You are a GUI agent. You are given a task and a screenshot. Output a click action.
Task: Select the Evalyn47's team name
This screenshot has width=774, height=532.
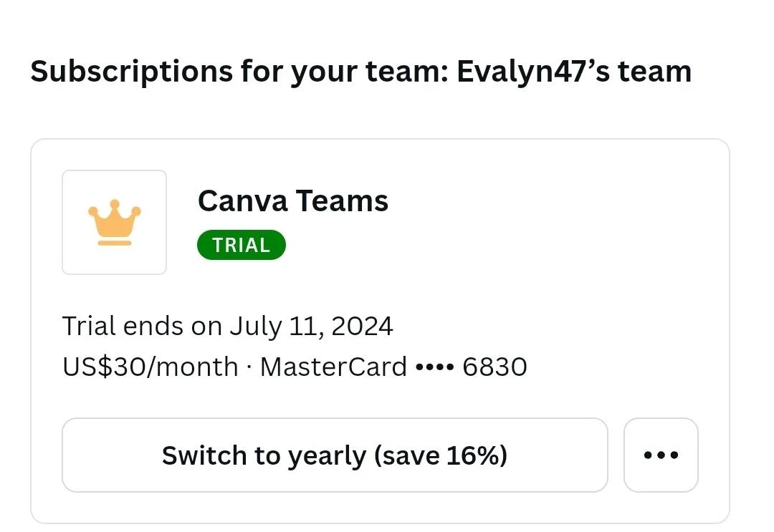point(574,72)
